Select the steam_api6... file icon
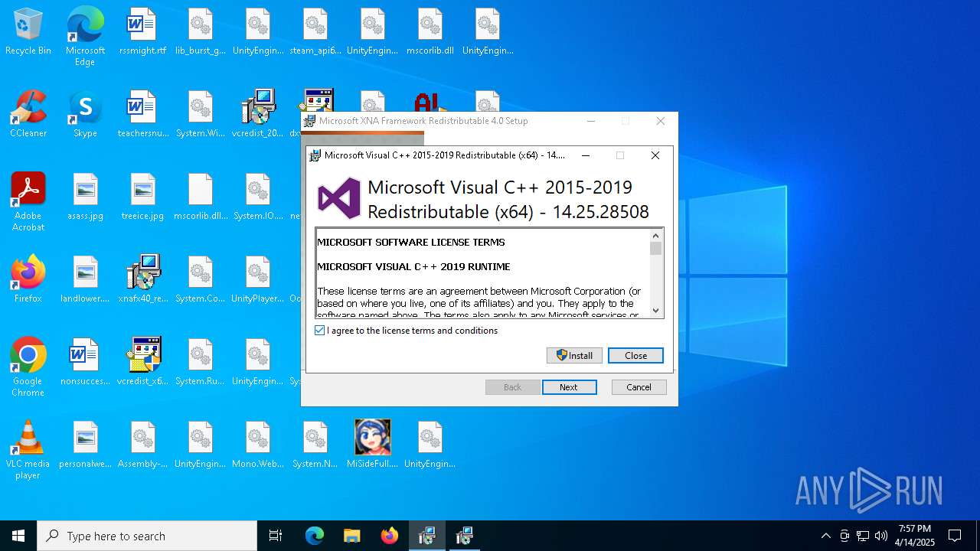The height and width of the screenshot is (551, 980). click(315, 32)
